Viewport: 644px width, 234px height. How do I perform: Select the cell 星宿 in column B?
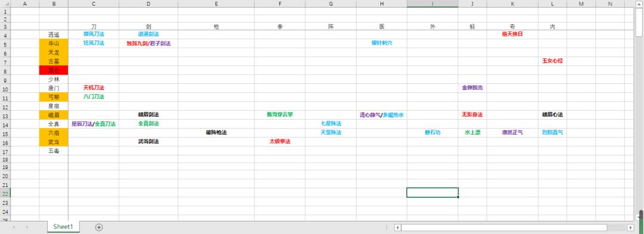(54, 106)
